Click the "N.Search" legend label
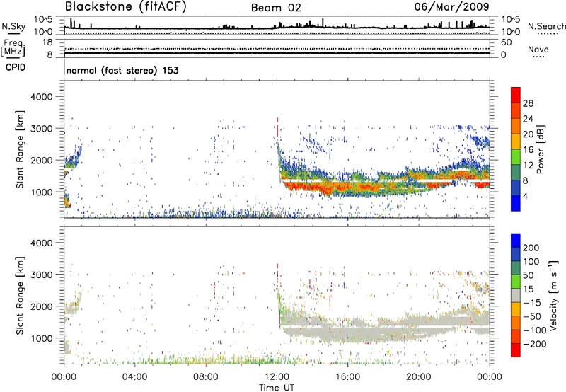The height and width of the screenshot is (392, 566). coord(546,26)
